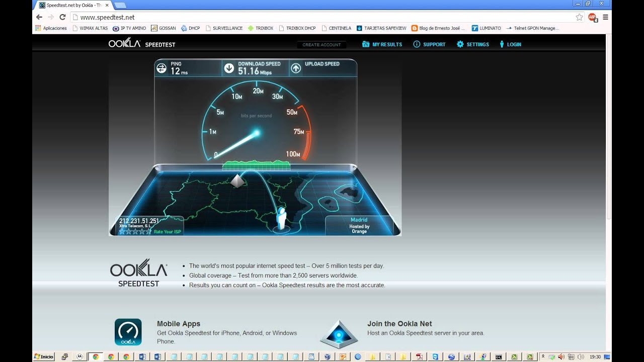Open the TARJETAS SAFEVIEW bookmark
This screenshot has height=362, width=644.
click(381, 28)
